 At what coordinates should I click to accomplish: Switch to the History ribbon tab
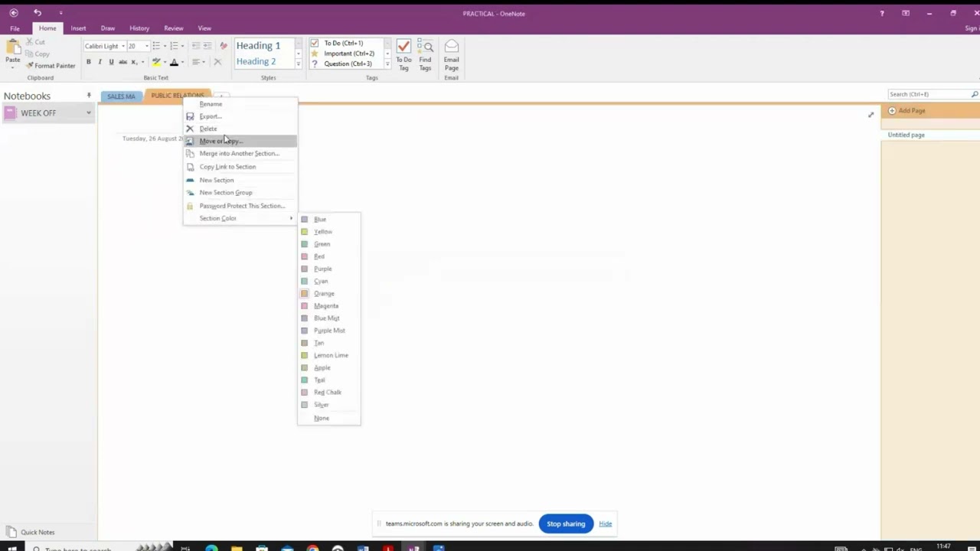pyautogui.click(x=139, y=28)
